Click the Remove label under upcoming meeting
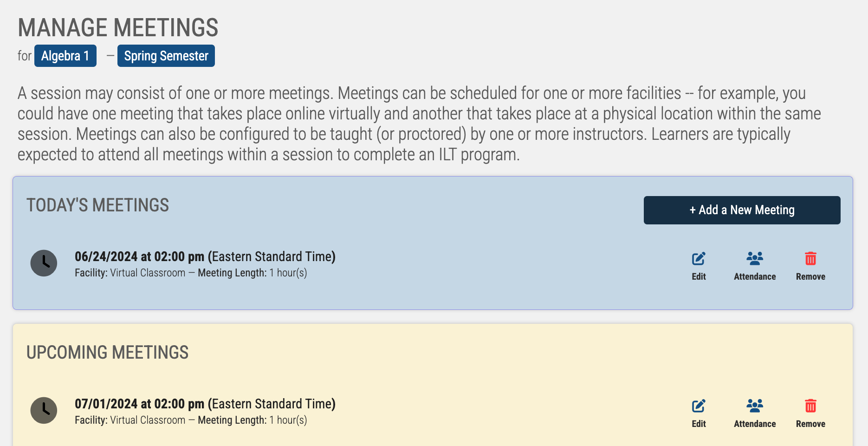 (810, 424)
